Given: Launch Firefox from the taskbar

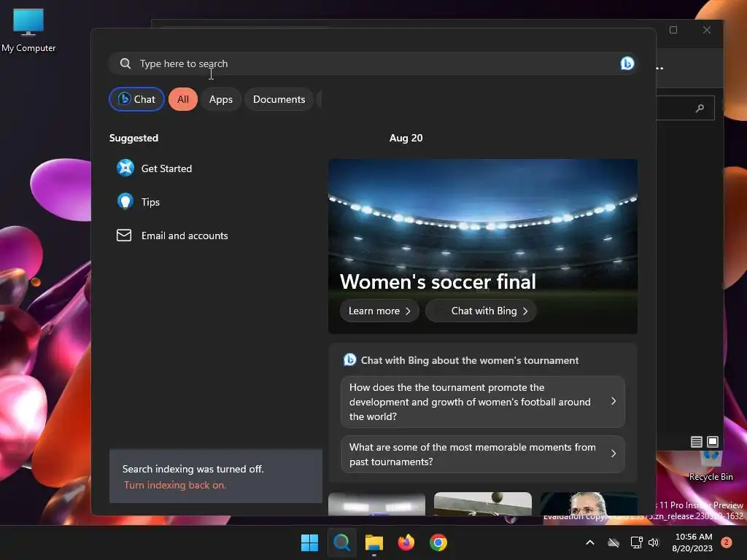Looking at the screenshot, I should 406,542.
